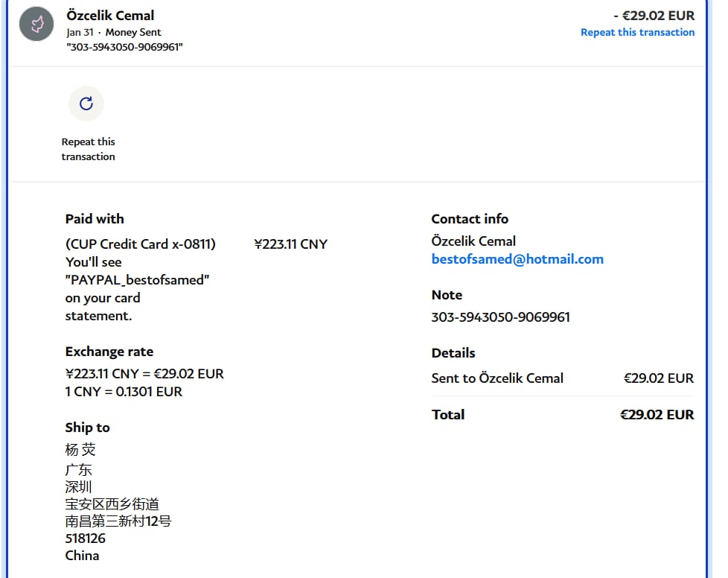The width and height of the screenshot is (728, 578).
Task: Open the bestofsamed@hotmail.com email link
Action: pyautogui.click(x=517, y=259)
